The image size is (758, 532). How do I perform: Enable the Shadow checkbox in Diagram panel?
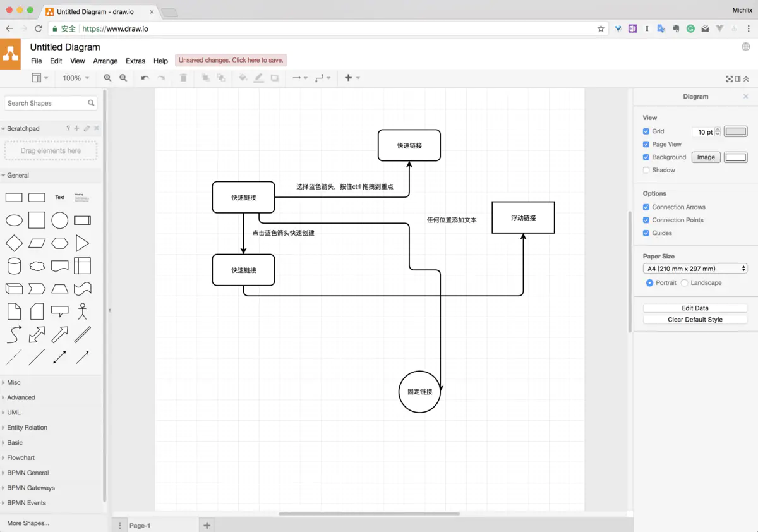tap(646, 170)
